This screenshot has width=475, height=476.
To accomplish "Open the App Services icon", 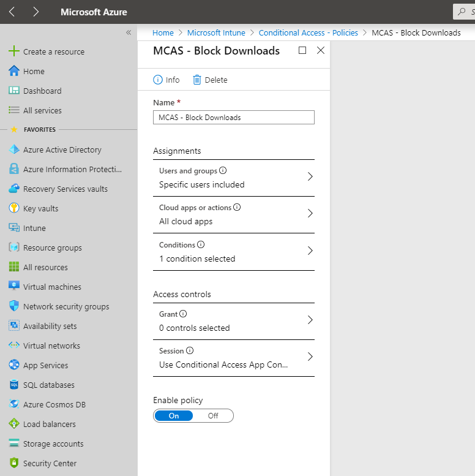I will (14, 365).
